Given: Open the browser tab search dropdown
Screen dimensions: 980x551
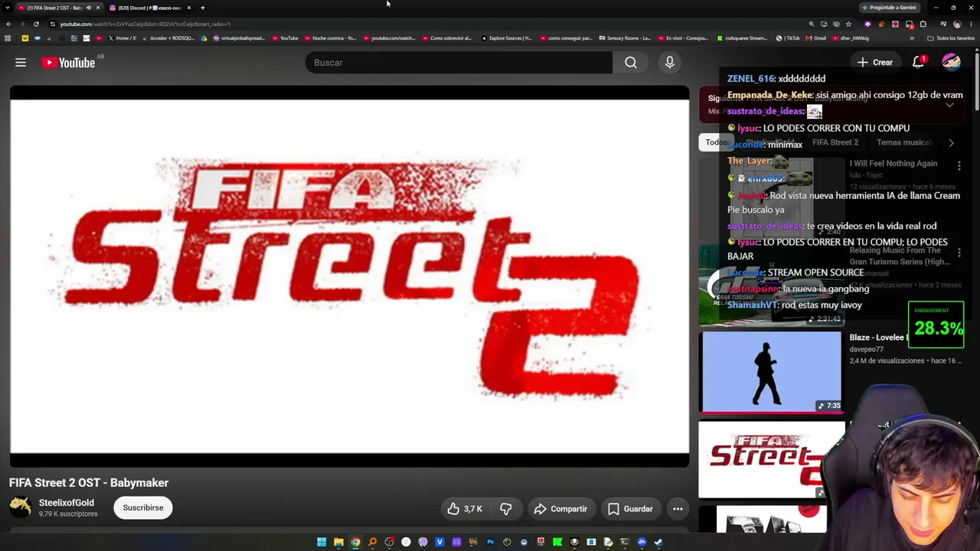Looking at the screenshot, I should [x=8, y=8].
